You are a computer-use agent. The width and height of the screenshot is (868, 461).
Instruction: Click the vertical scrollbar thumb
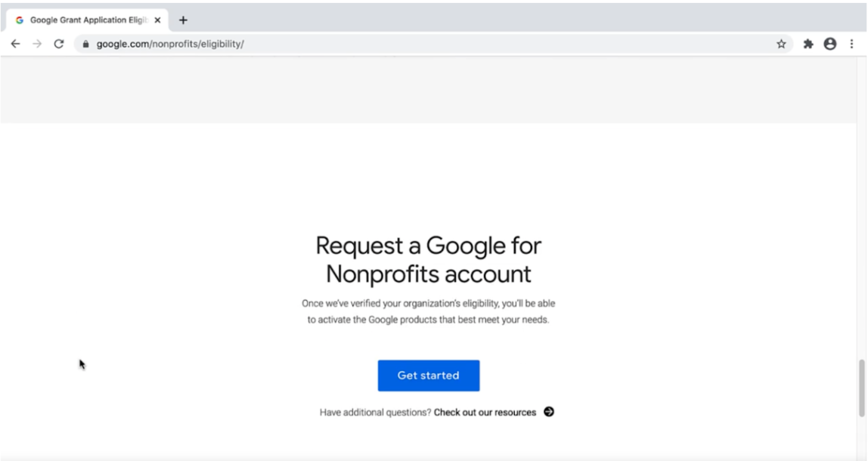click(x=861, y=388)
